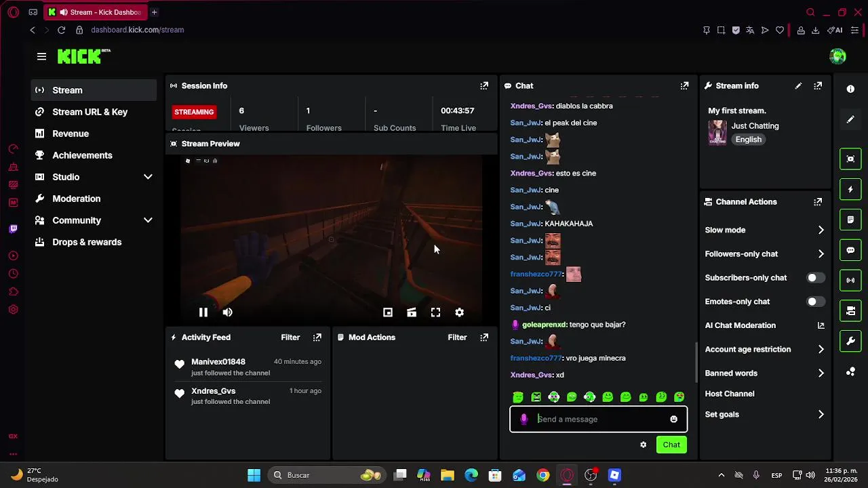Switch preview to theater mode

tap(412, 312)
